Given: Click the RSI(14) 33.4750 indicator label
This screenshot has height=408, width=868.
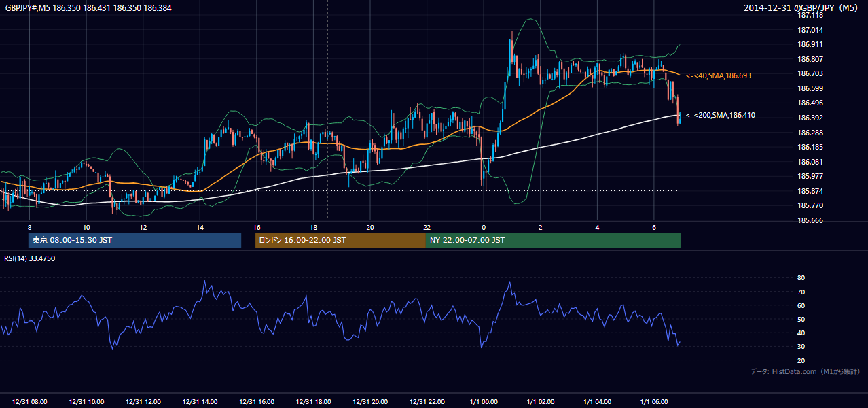Looking at the screenshot, I should pos(29,258).
